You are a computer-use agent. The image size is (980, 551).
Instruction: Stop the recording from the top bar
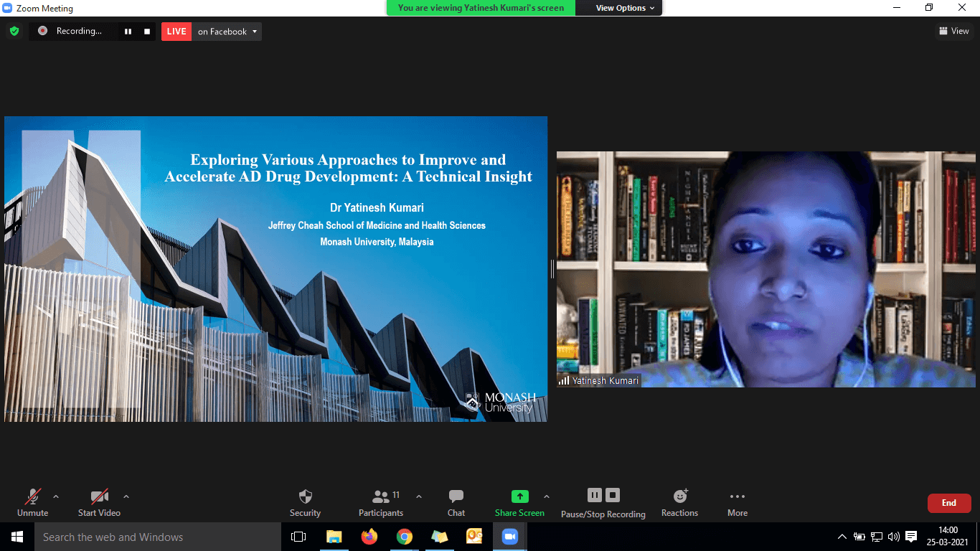[x=147, y=32]
